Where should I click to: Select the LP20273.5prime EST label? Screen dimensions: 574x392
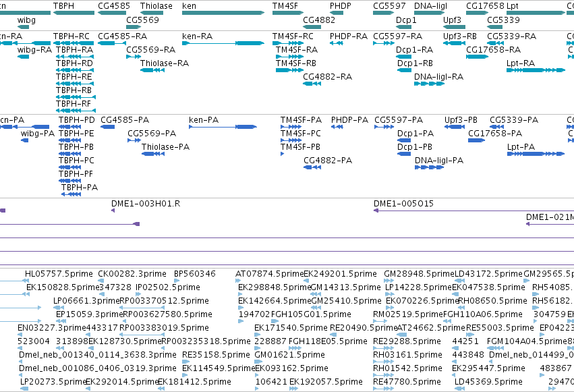point(53,382)
